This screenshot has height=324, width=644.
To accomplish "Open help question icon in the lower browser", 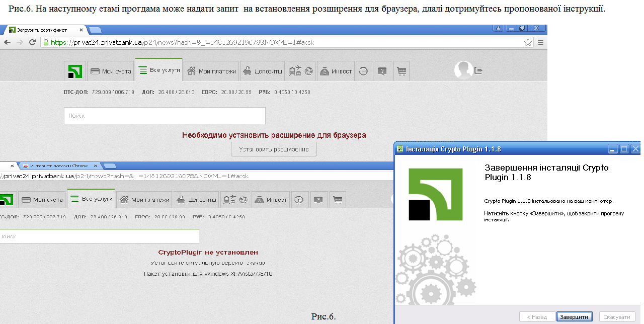I will pyautogui.click(x=318, y=200).
